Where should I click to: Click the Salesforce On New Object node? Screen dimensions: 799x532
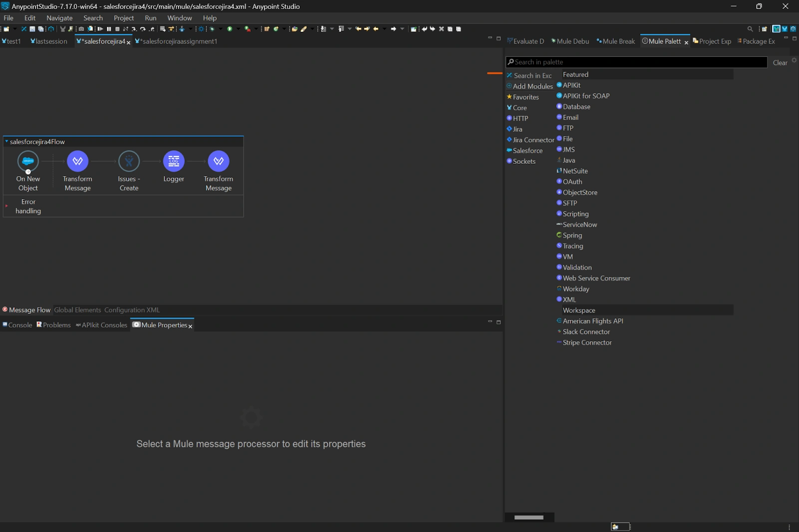pos(28,162)
